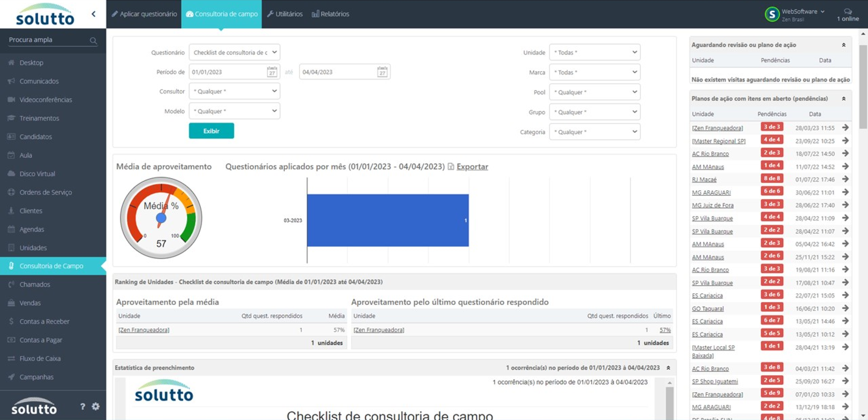Viewport: 868px width, 420px height.
Task: Open arrow for SP Shop Iguatemi row
Action: coord(845,381)
